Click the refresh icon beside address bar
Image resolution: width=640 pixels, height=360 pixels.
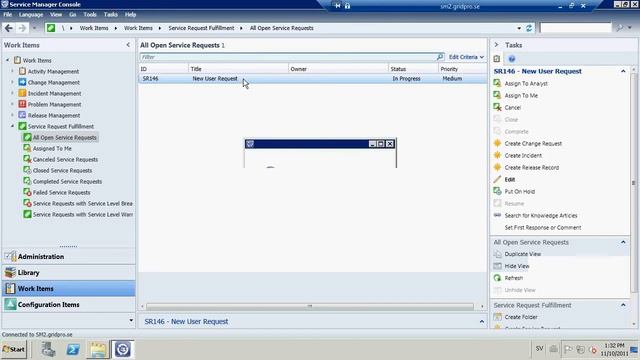pos(529,28)
